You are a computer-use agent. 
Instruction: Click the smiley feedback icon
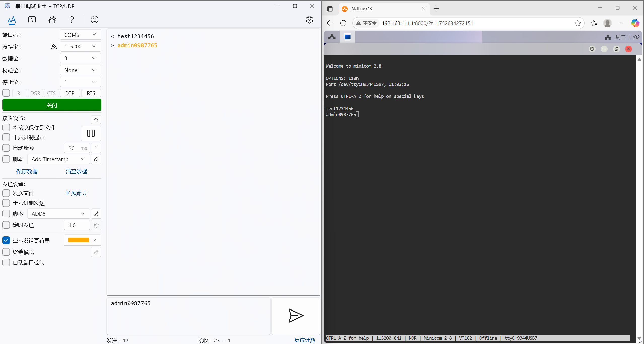[x=94, y=20]
